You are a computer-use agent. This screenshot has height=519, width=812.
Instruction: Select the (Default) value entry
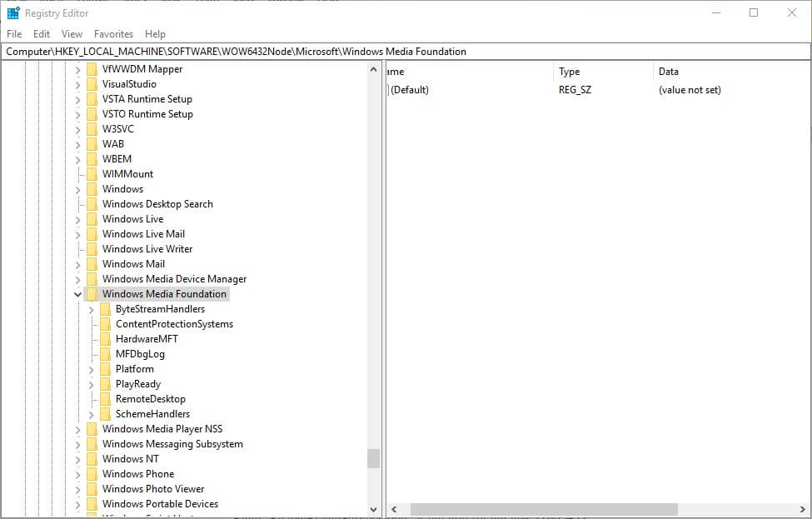click(409, 90)
